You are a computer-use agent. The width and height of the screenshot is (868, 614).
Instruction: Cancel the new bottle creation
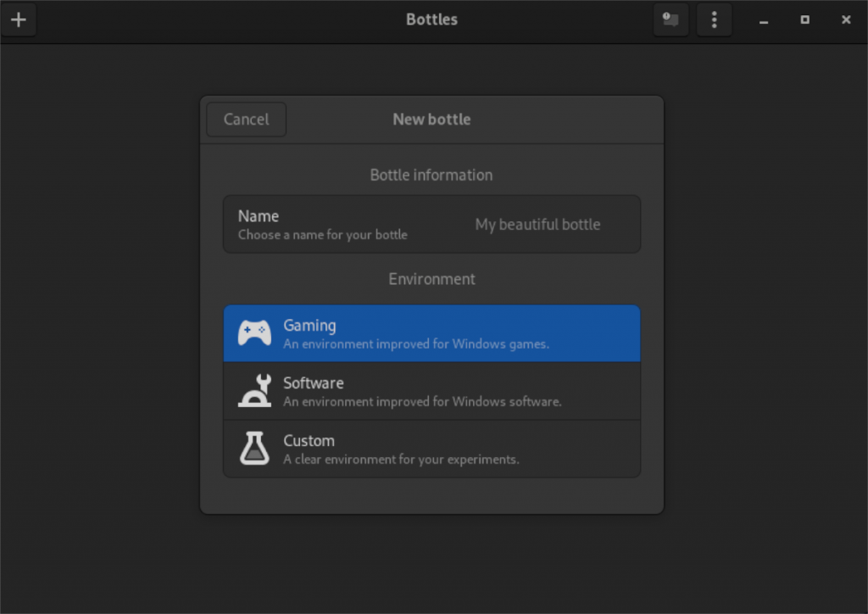tap(245, 119)
